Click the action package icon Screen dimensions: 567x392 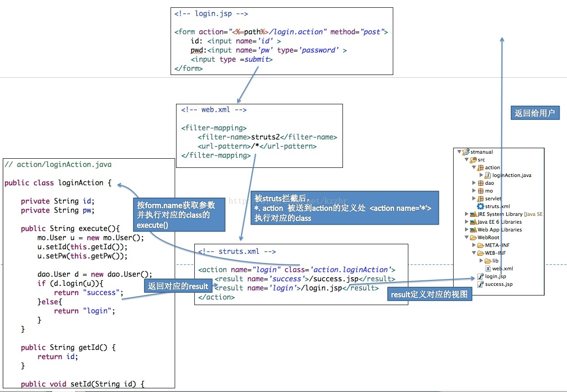[481, 167]
